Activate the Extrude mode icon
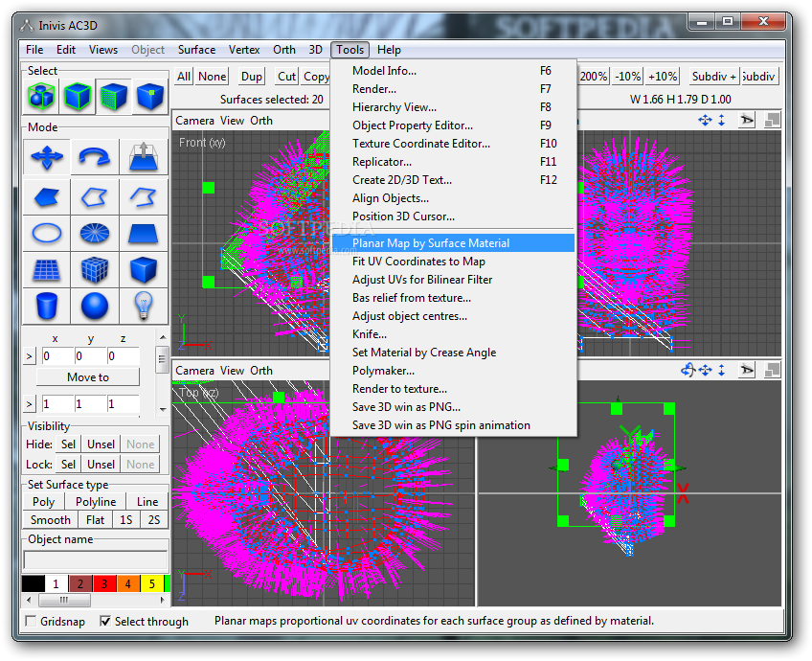This screenshot has width=812, height=661. pyautogui.click(x=144, y=157)
